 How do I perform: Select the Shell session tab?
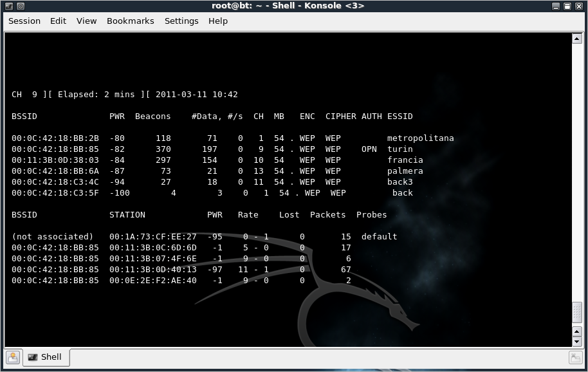coord(46,357)
